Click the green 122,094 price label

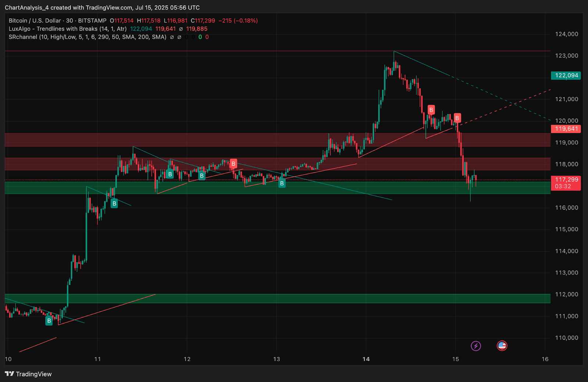566,75
